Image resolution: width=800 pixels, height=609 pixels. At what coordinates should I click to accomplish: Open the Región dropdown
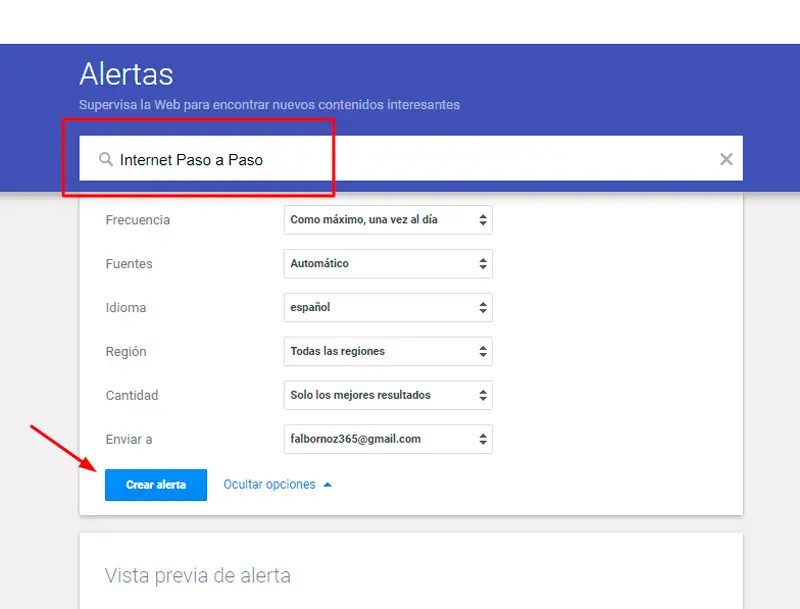pos(388,351)
